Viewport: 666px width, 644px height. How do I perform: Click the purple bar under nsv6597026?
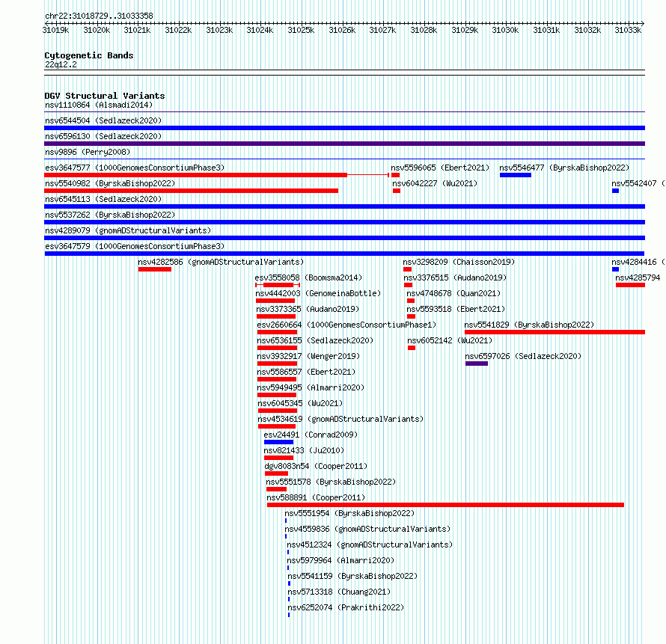pos(477,364)
